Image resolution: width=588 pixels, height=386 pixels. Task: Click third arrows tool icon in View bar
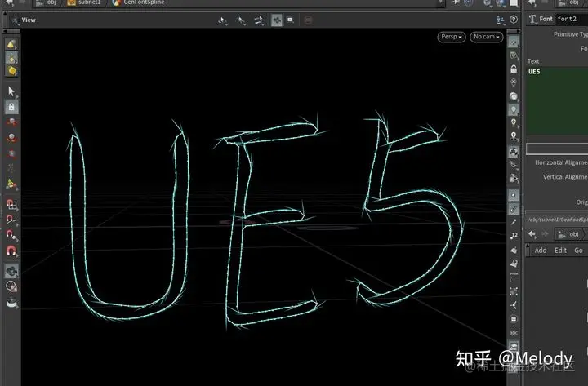point(259,20)
